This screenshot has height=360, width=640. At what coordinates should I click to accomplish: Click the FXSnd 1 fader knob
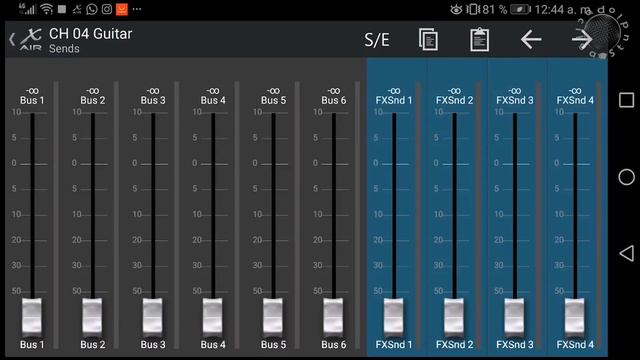point(394,316)
